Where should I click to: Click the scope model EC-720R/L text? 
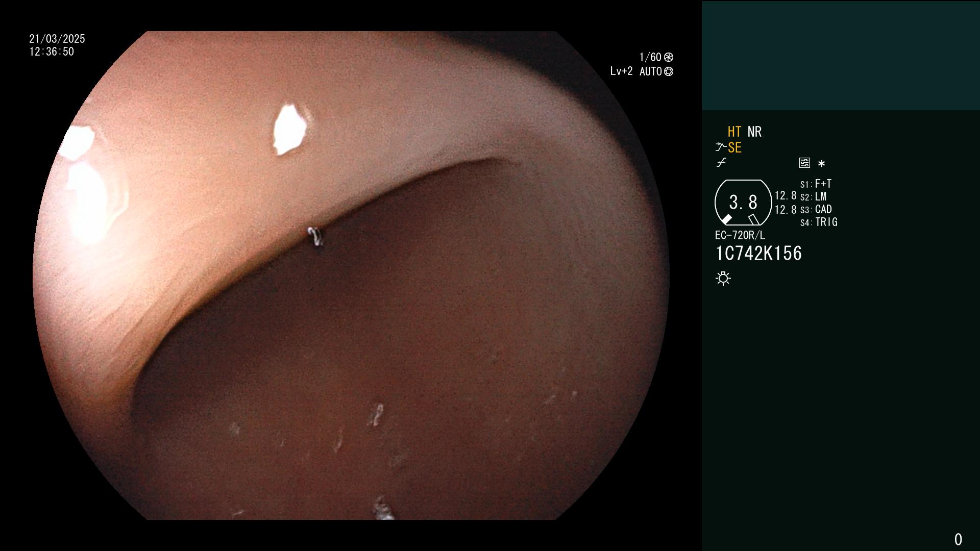point(740,235)
